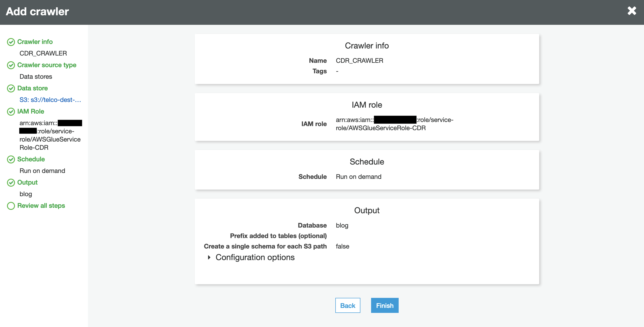The width and height of the screenshot is (644, 327).
Task: Expand the Configuration options section
Action: pyautogui.click(x=251, y=257)
